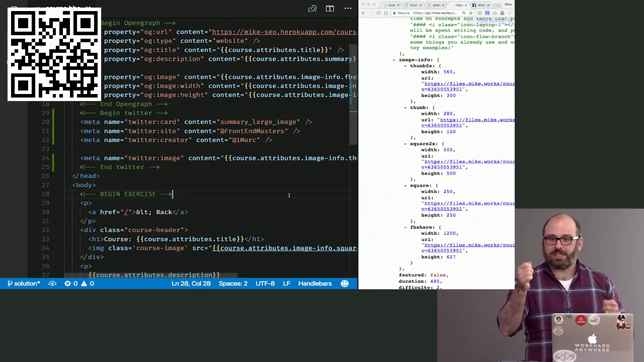The image size is (644, 362).
Task: Click the cloud sync icon in status bar
Action: (x=52, y=284)
